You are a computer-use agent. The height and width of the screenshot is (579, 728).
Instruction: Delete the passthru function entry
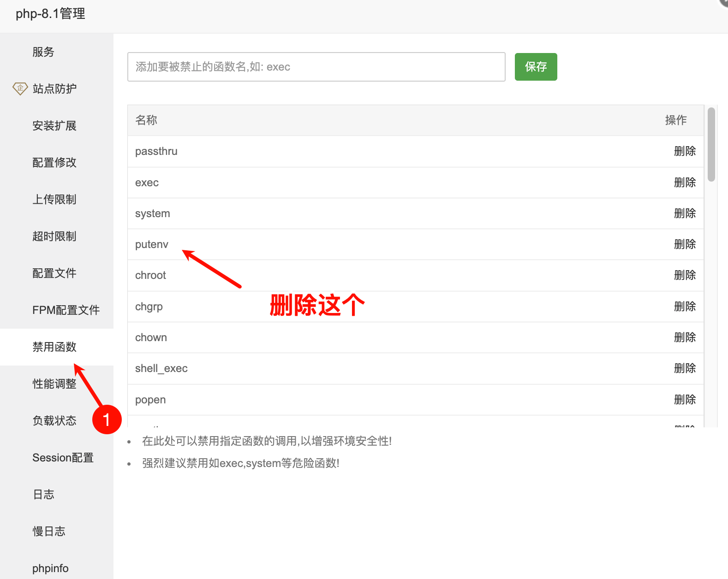[x=685, y=151]
